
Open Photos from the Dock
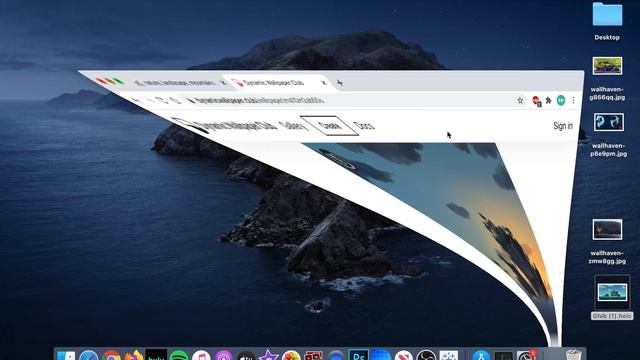(x=291, y=355)
